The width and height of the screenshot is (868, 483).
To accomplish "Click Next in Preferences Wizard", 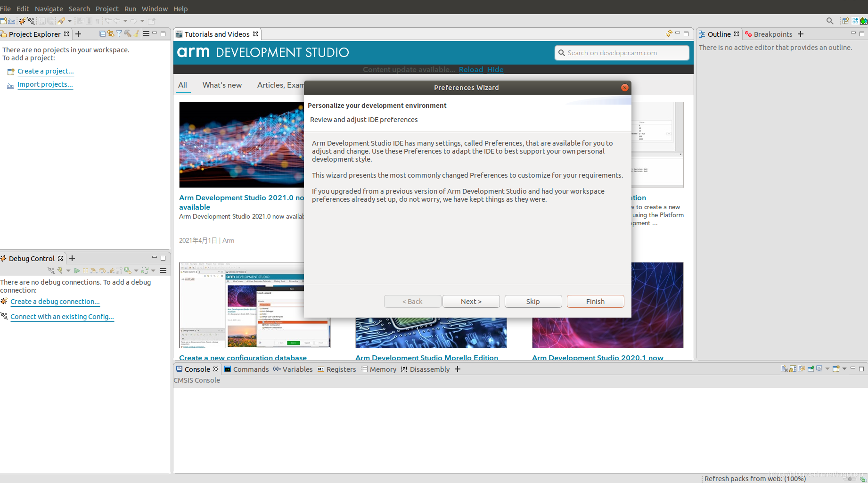I will 471,301.
